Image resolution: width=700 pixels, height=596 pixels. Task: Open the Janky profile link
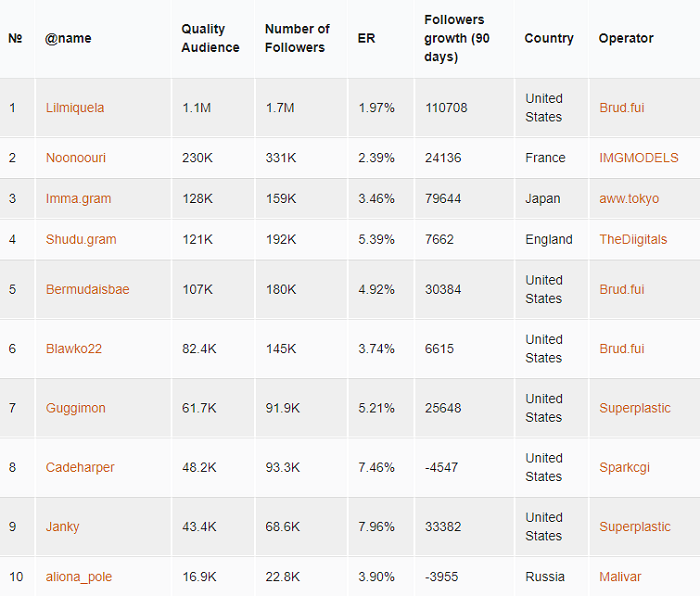coord(62,527)
